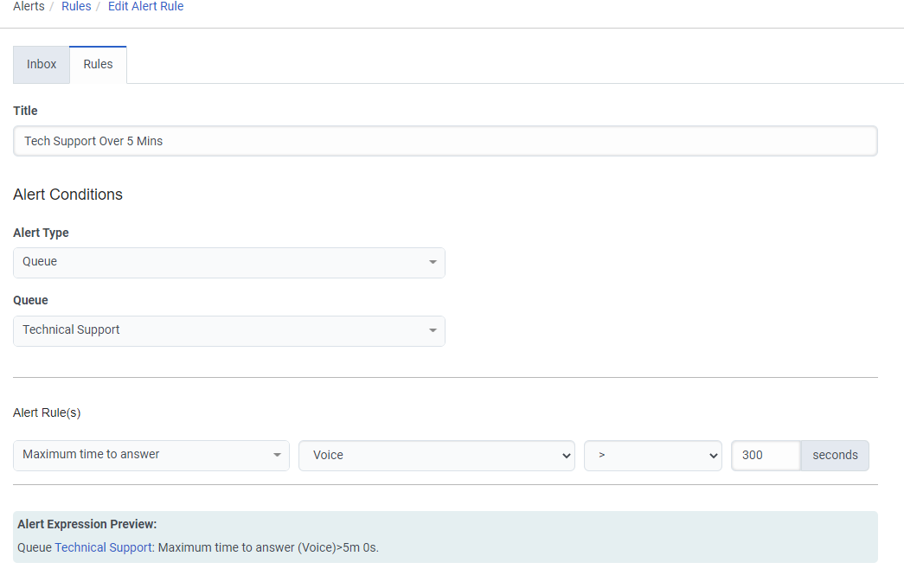This screenshot has height=588, width=904.
Task: Click the Rules breadcrumb link
Action: tap(76, 6)
